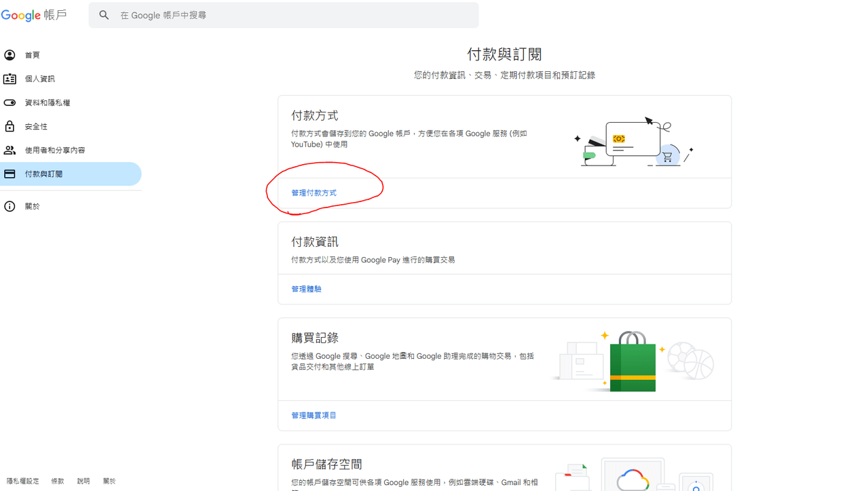Screen dimensions: 868x491
Task: Open the 關於 footer link
Action: (109, 481)
